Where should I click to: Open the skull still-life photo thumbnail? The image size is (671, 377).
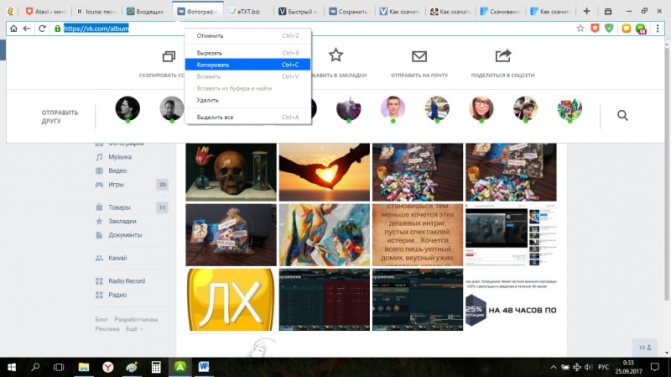[x=231, y=172]
